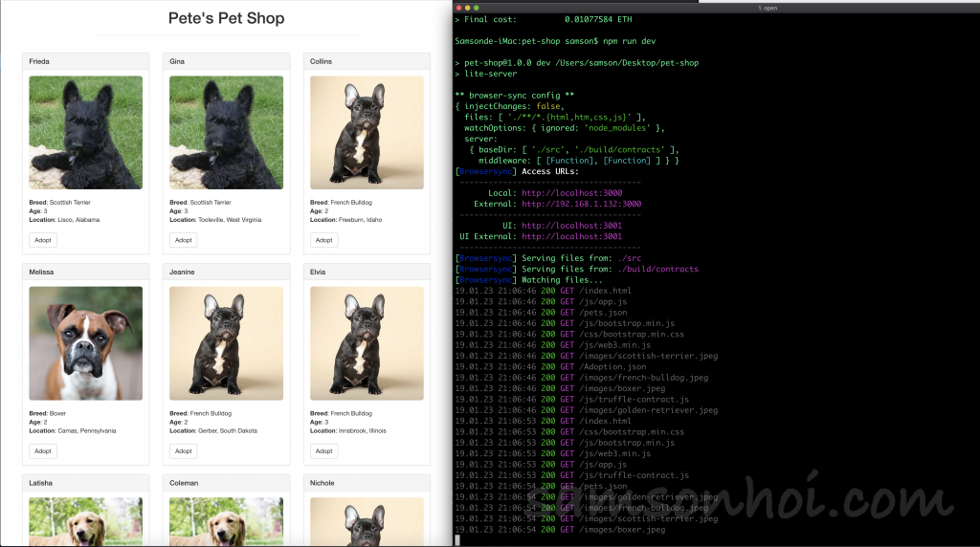This screenshot has width=980, height=547.
Task: Click the 'watchOptions' config line
Action: click(564, 127)
